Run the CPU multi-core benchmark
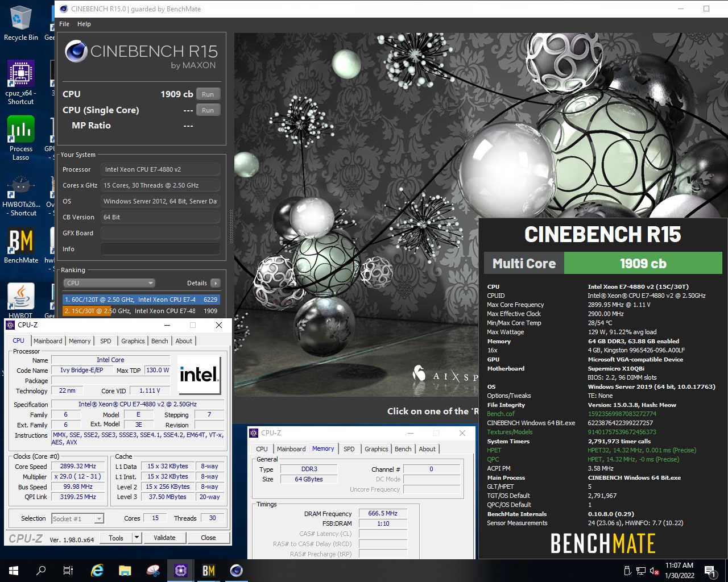This screenshot has height=582, width=728. (208, 94)
